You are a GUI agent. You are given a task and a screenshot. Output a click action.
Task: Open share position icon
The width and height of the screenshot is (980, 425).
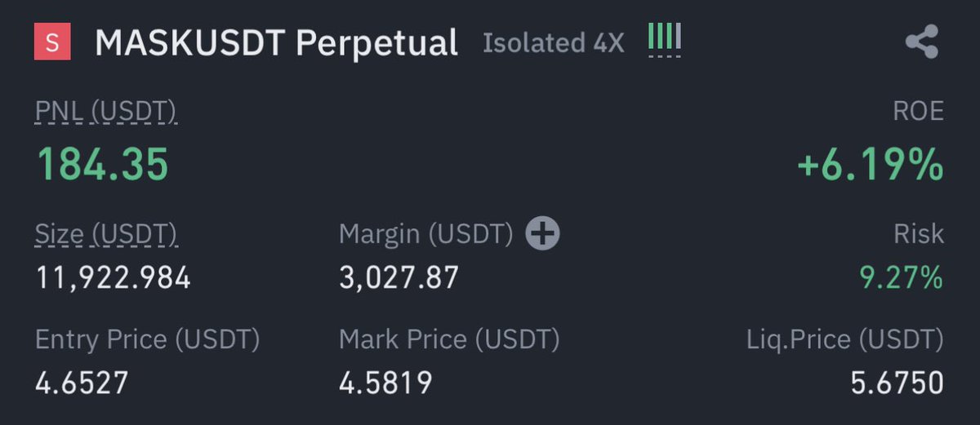point(922,42)
